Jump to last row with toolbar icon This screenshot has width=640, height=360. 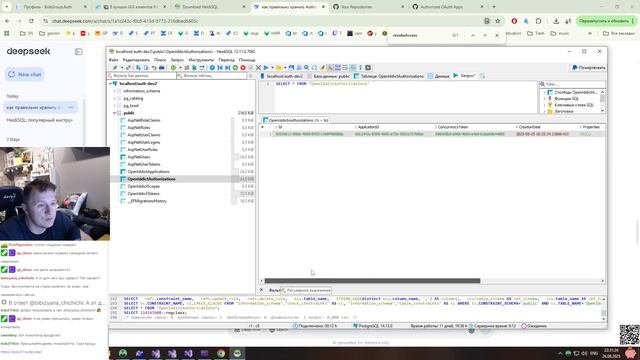(227, 68)
